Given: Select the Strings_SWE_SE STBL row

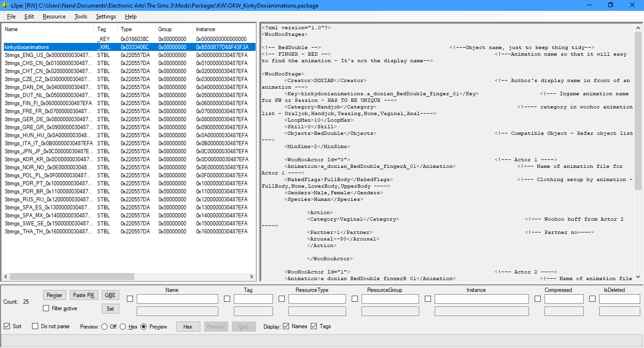Looking at the screenshot, I should click(129, 224).
